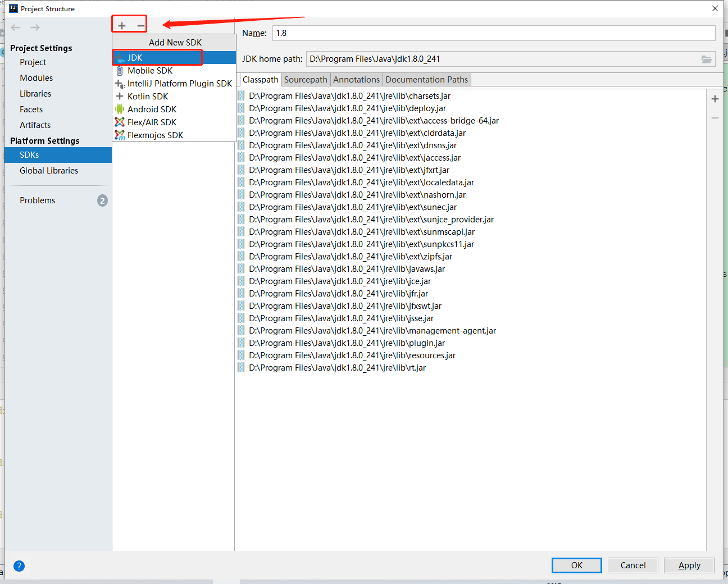Click jar icon beside rt.jar
Screen dimensions: 728x584
241,368
